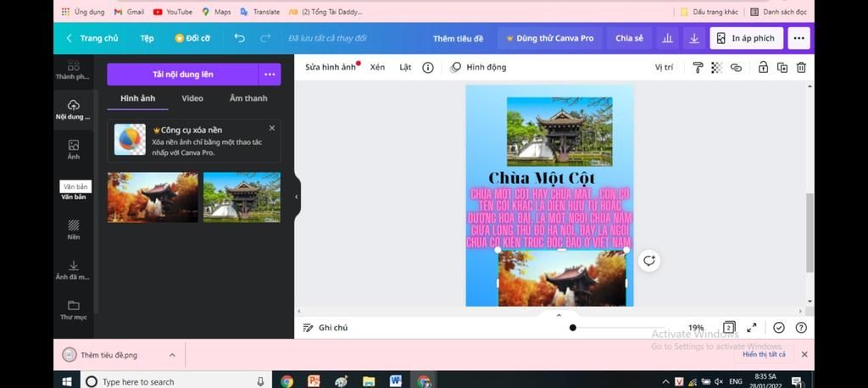Click the download arrow icon in header
Image resolution: width=868 pixels, height=388 pixels.
coord(694,38)
